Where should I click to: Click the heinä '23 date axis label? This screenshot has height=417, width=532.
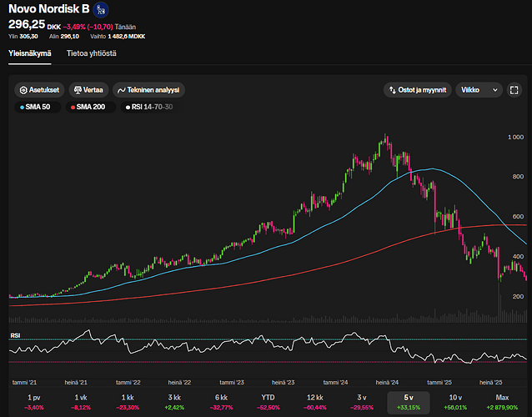[284, 383]
